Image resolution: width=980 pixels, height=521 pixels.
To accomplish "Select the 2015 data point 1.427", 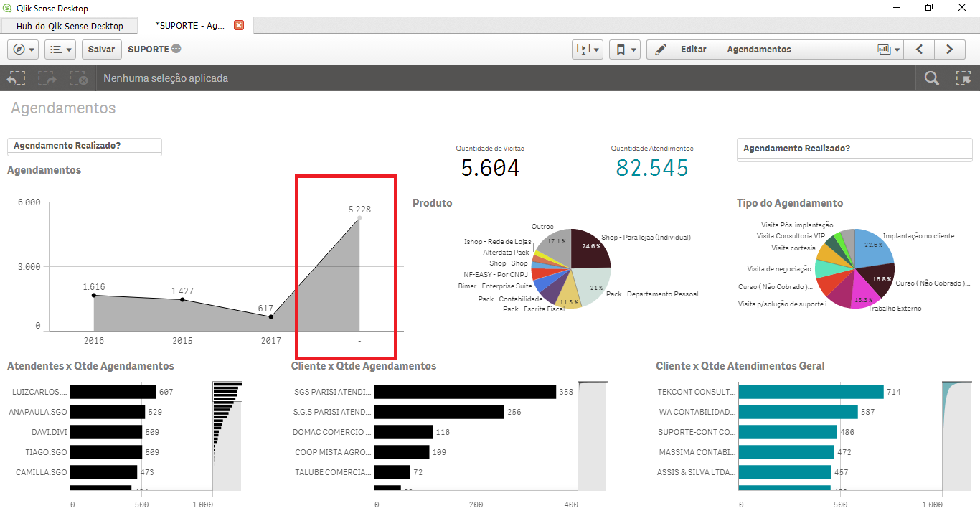I will (182, 299).
